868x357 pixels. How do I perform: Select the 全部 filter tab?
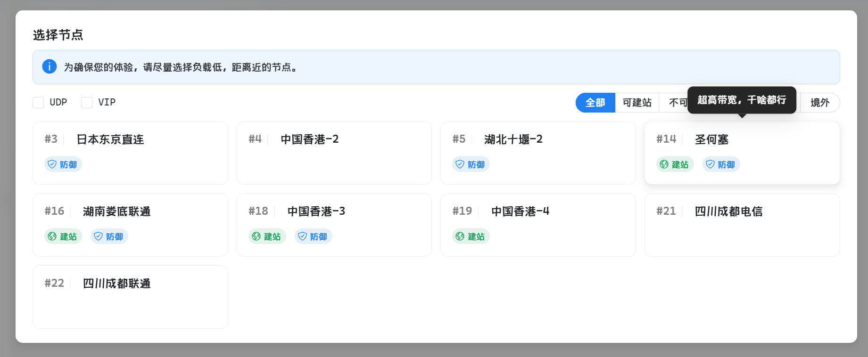tap(595, 103)
